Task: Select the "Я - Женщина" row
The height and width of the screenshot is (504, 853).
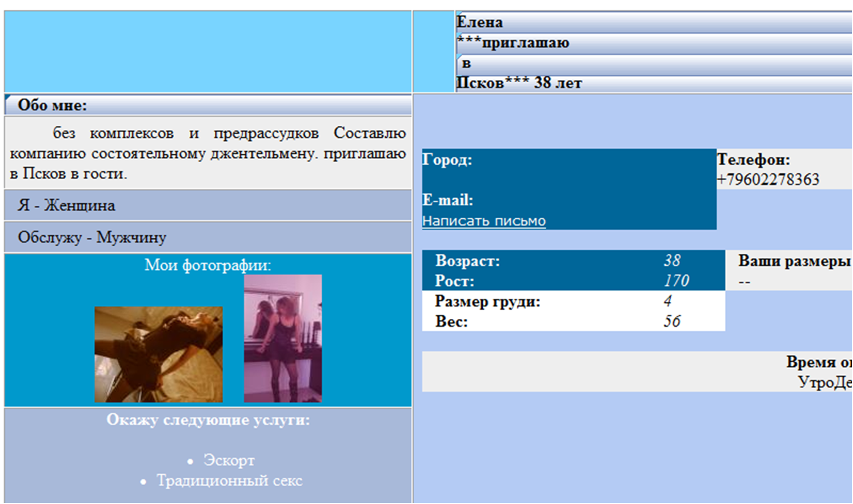Action: (66, 206)
